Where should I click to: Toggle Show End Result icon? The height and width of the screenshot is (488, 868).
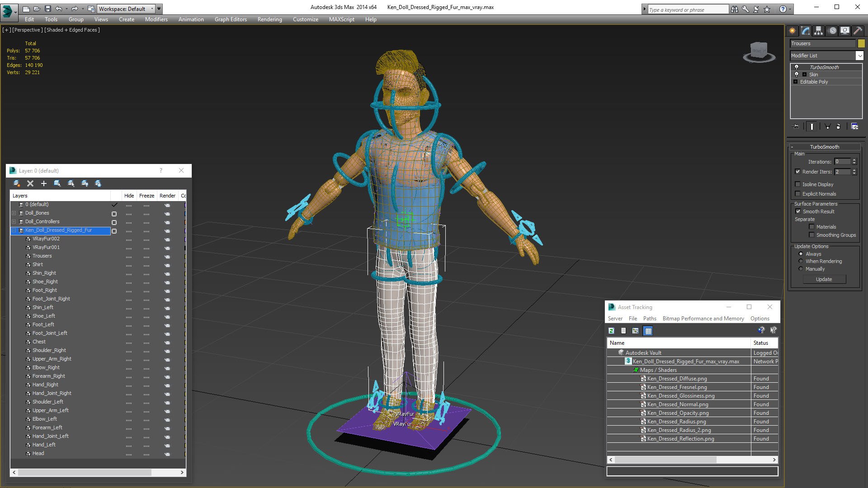pos(812,127)
